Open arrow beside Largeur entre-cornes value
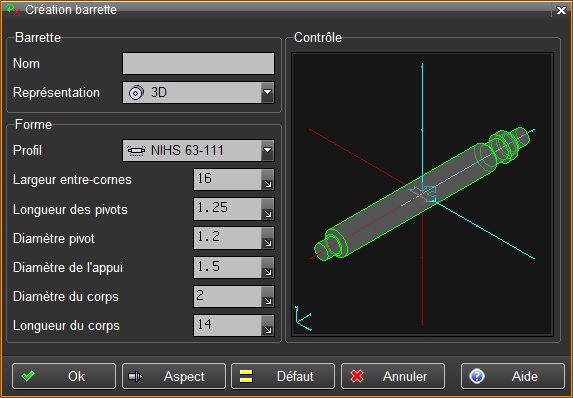 [268, 179]
